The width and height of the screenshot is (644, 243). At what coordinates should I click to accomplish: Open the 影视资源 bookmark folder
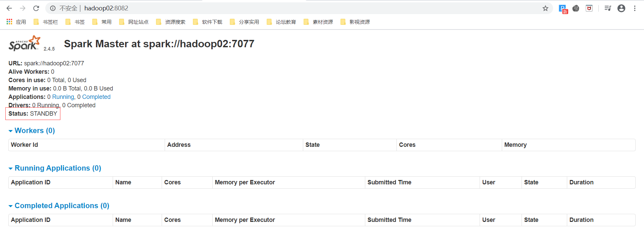point(355,22)
